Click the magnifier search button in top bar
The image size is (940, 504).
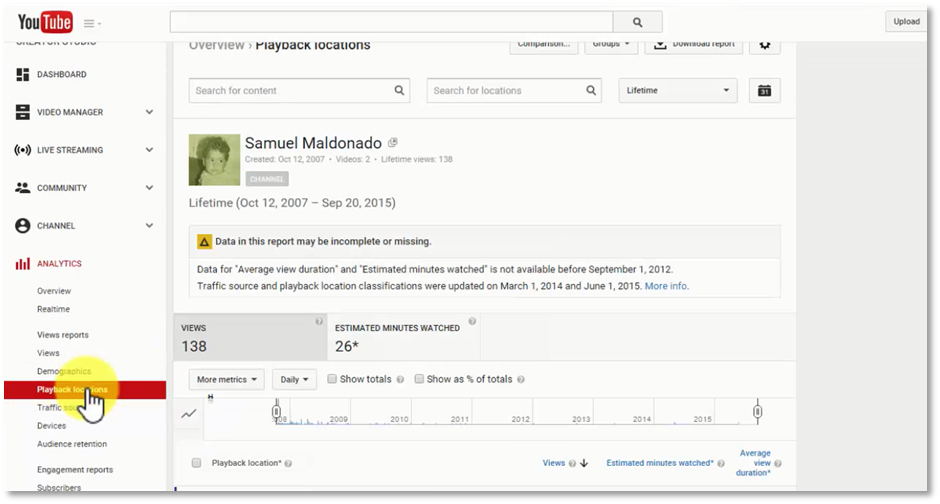point(637,22)
